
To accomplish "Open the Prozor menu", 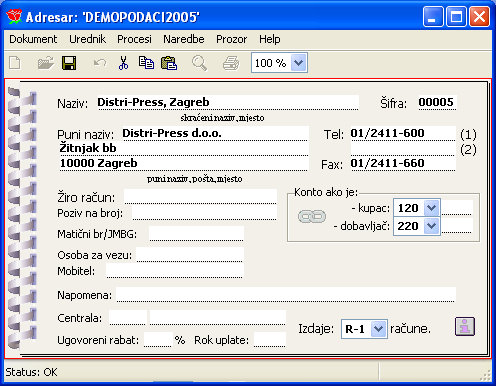I will [x=232, y=39].
